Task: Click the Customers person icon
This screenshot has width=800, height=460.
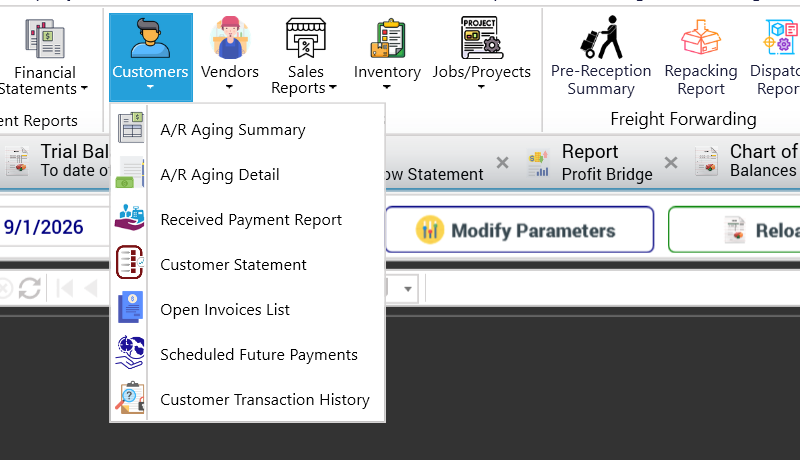Action: pos(150,38)
